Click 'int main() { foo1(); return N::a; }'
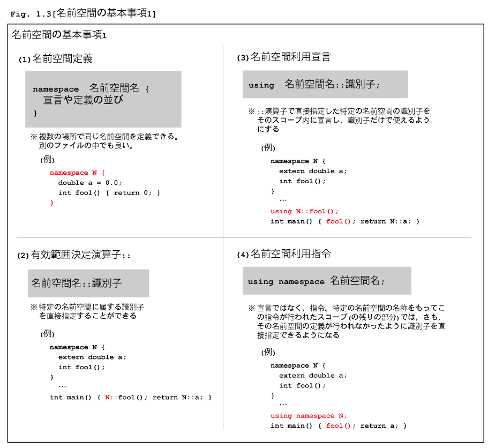The width and height of the screenshot is (495, 448). 345,222
